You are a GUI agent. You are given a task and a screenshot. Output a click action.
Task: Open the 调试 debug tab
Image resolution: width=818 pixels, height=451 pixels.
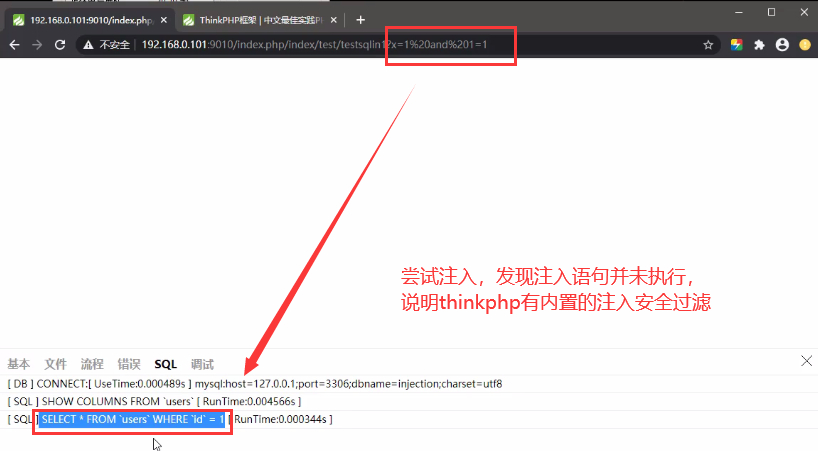coord(202,364)
